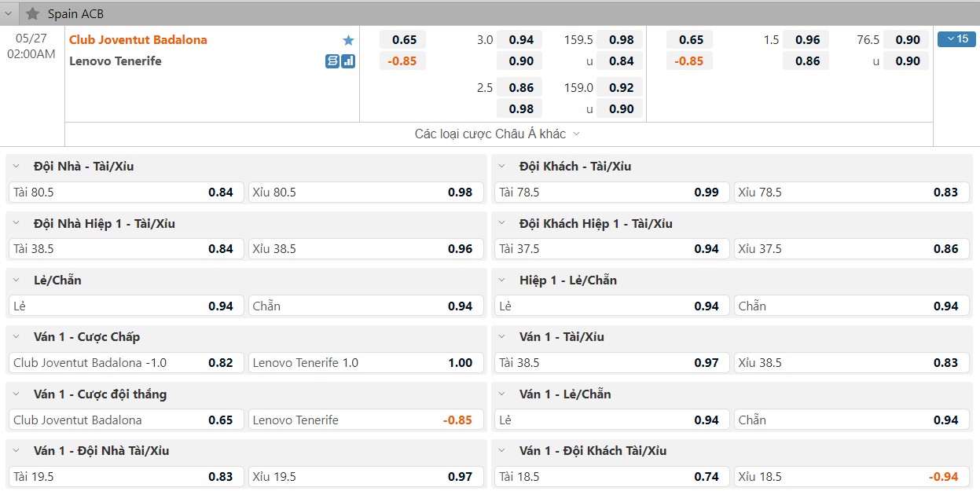The width and height of the screenshot is (980, 495).
Task: Click the blue match favorite star
Action: coord(348,40)
